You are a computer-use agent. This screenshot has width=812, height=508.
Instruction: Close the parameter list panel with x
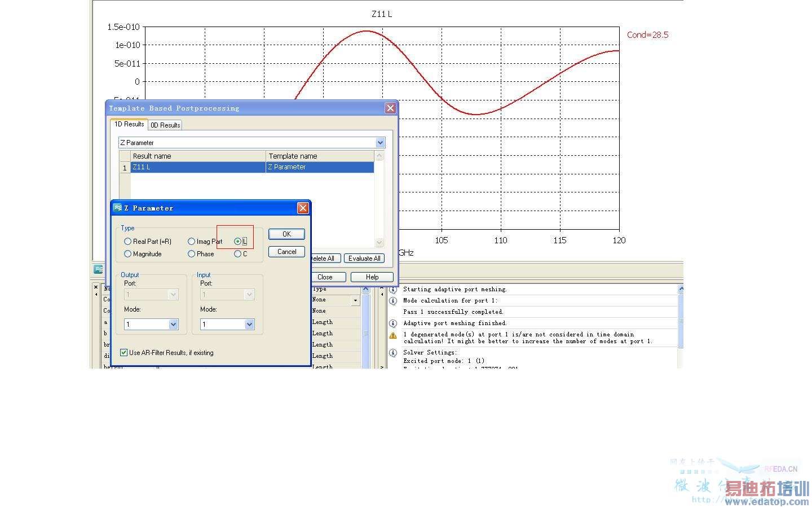pyautogui.click(x=96, y=287)
